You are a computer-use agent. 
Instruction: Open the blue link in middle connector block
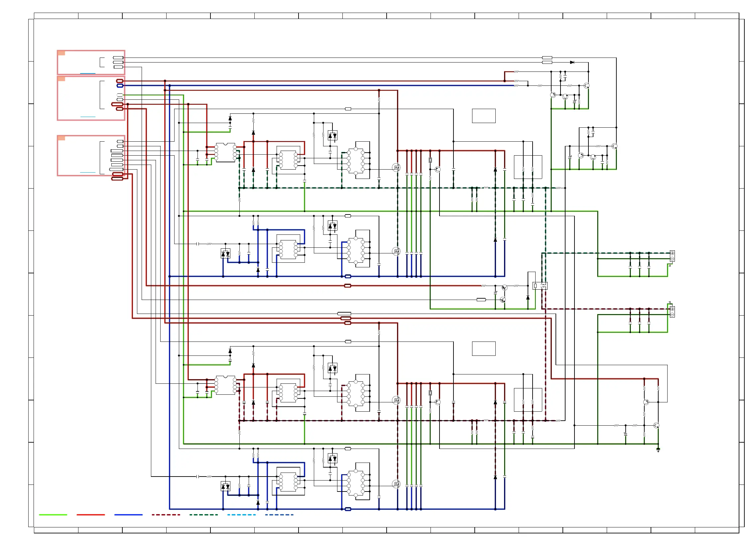88,117
